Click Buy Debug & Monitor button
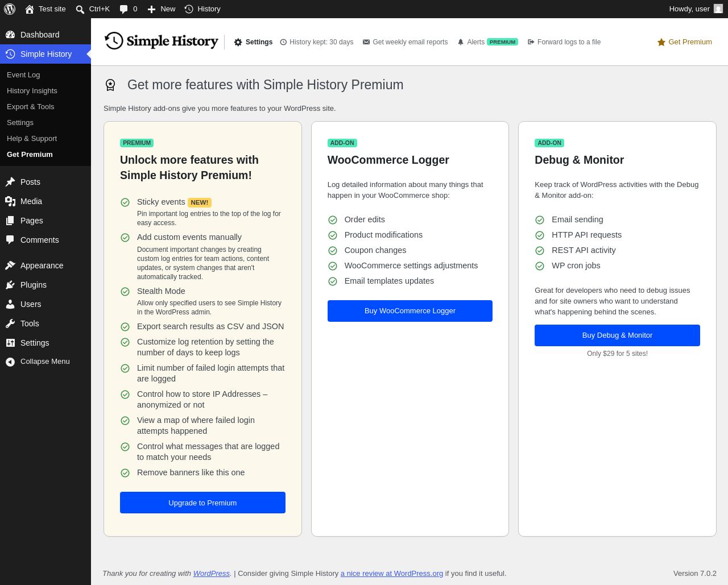728x585 pixels. tap(617, 335)
